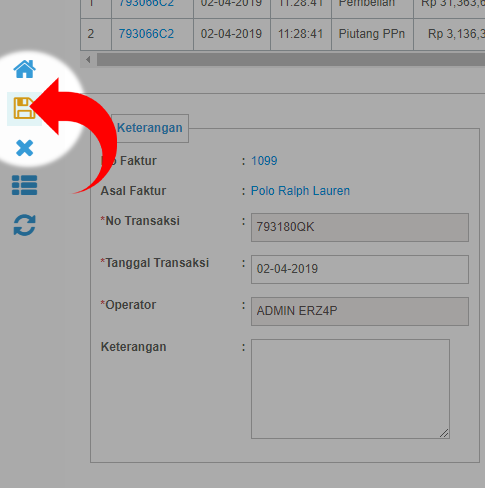The image size is (485, 488).
Task: Click the table horizontal scrollbar bar
Action: (291, 60)
